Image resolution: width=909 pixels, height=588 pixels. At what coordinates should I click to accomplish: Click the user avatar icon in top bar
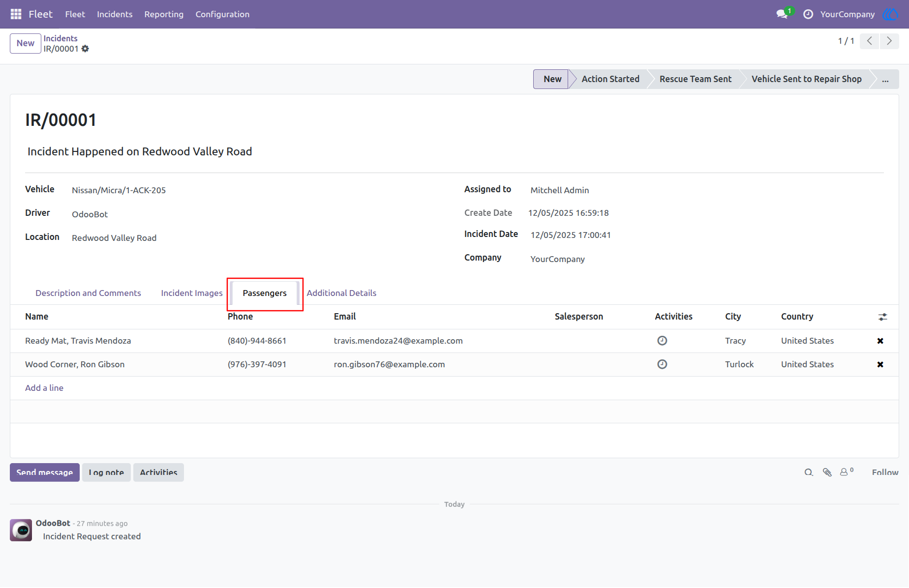tap(891, 14)
